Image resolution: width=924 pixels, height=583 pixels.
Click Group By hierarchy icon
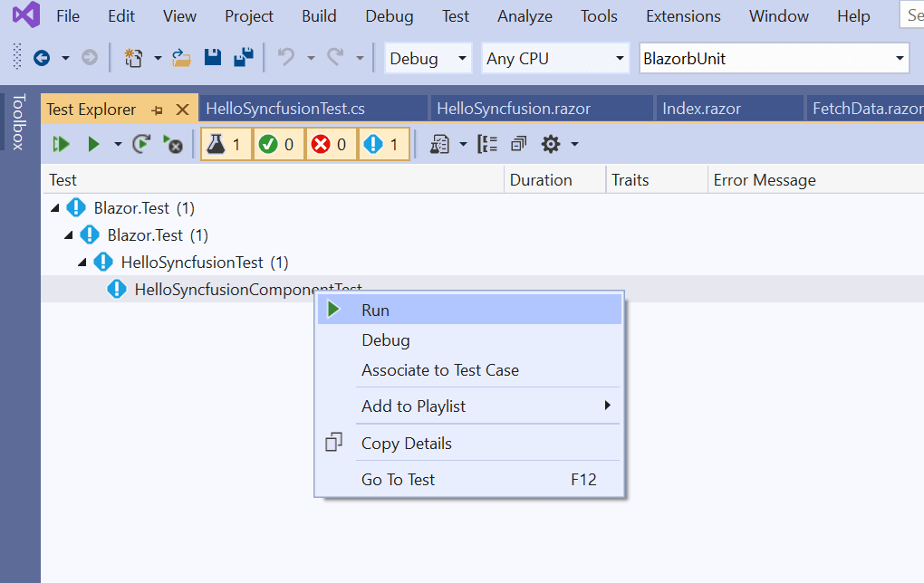pyautogui.click(x=487, y=144)
